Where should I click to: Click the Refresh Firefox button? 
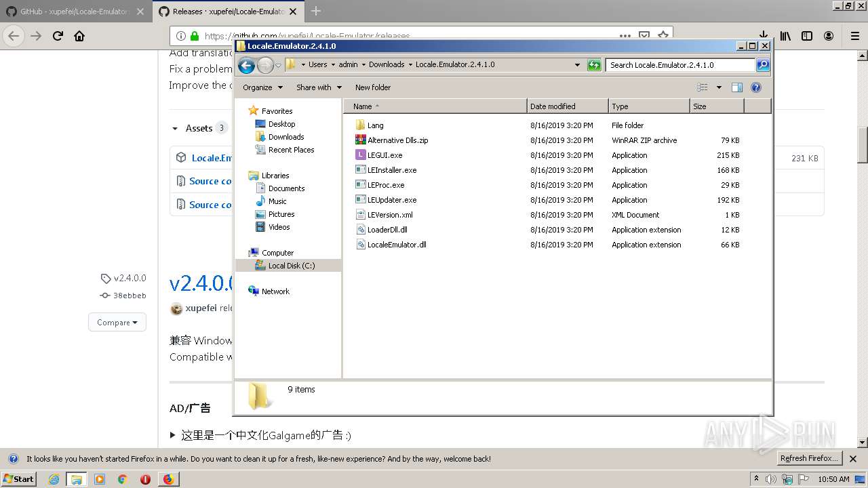pyautogui.click(x=809, y=459)
